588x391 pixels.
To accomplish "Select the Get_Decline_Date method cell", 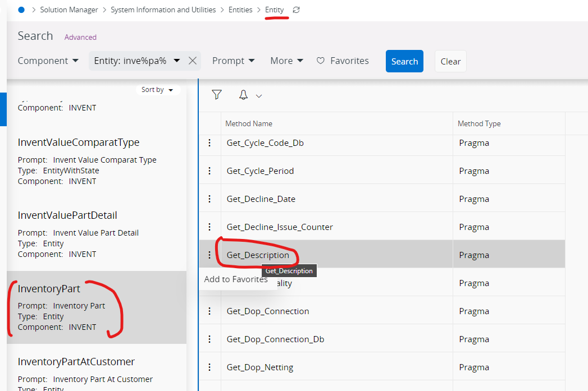I will [337, 199].
